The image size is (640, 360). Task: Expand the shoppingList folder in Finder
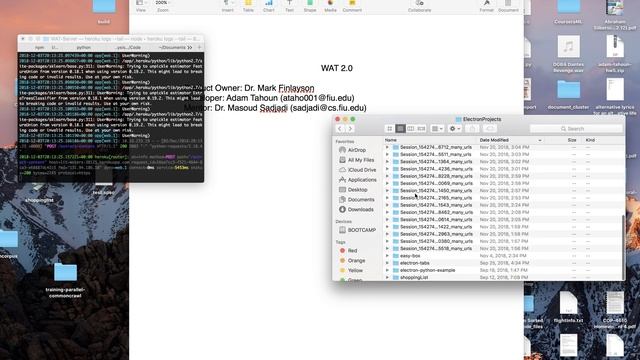click(387, 278)
